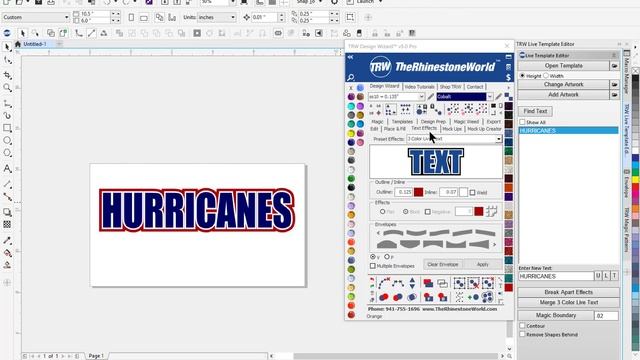Select HURRICANES in the template text list

coord(568,131)
